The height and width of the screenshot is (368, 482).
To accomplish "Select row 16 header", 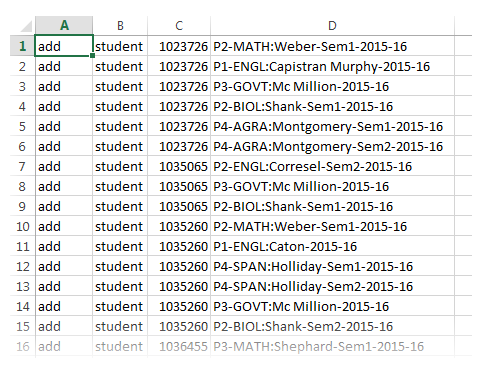I will pyautogui.click(x=22, y=346).
